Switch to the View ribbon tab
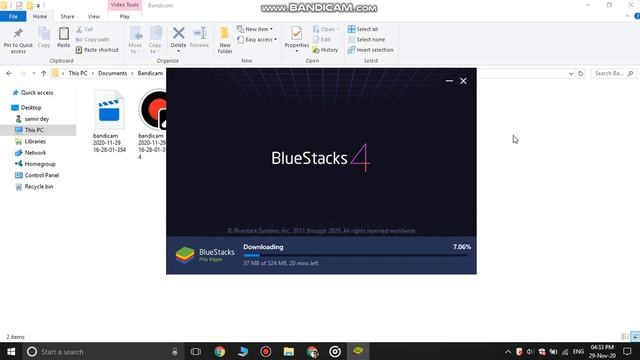The width and height of the screenshot is (640, 360). click(93, 16)
